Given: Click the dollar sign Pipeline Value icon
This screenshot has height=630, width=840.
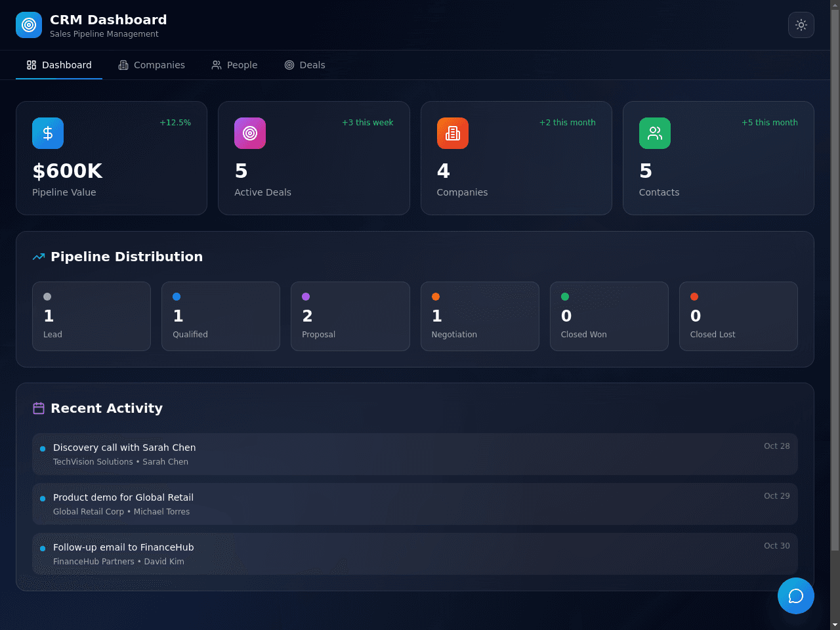Looking at the screenshot, I should [48, 133].
